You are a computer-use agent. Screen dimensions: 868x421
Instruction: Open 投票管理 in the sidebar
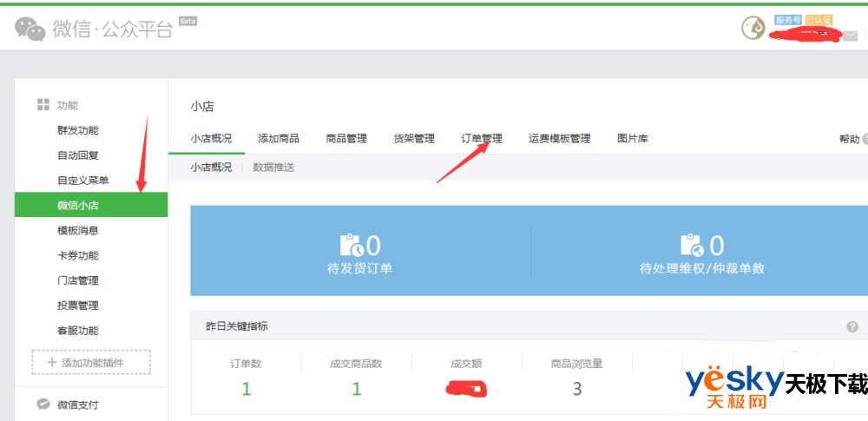(78, 306)
